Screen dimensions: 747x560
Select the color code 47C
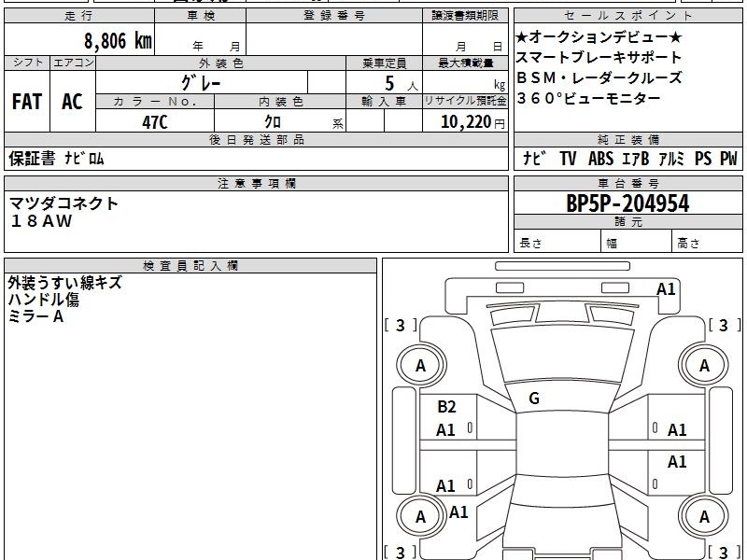[x=155, y=122]
